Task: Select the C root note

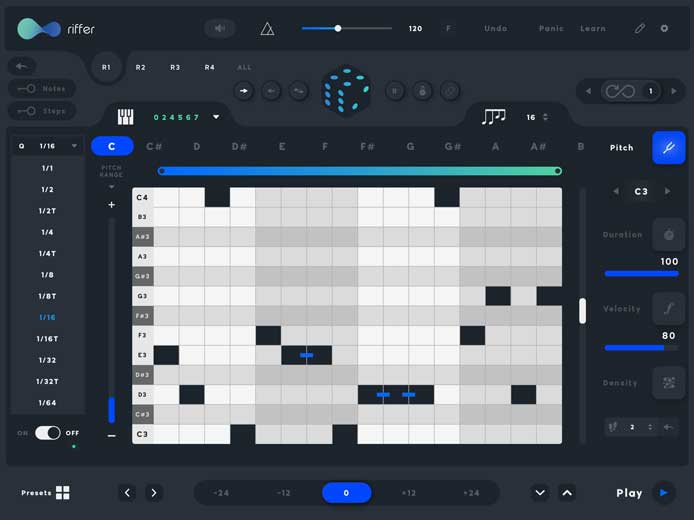Action: click(112, 146)
